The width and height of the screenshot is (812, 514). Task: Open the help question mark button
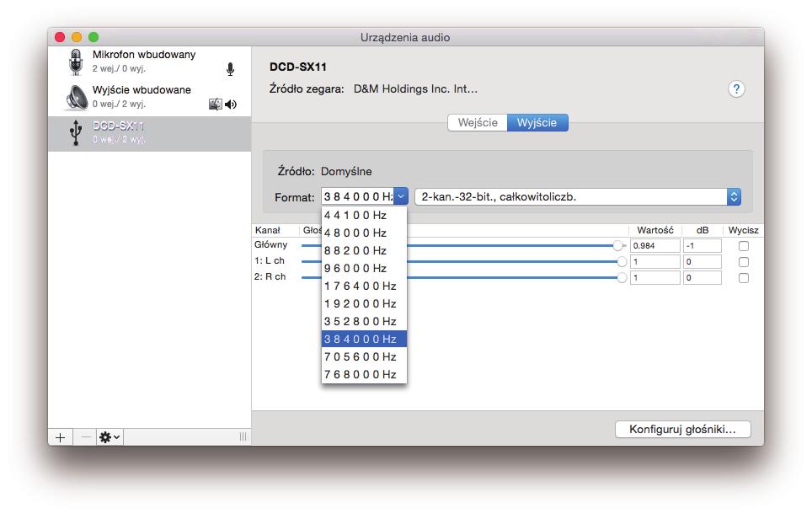tap(736, 89)
